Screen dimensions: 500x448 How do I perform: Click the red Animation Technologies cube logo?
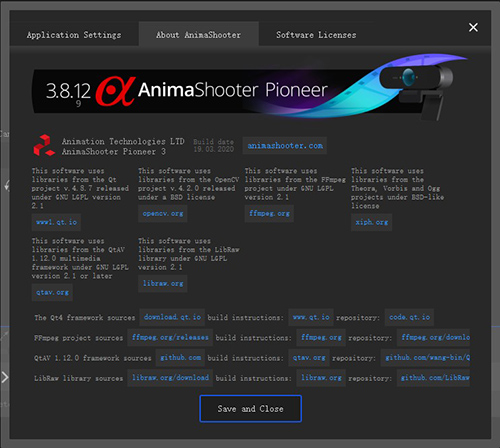click(44, 145)
